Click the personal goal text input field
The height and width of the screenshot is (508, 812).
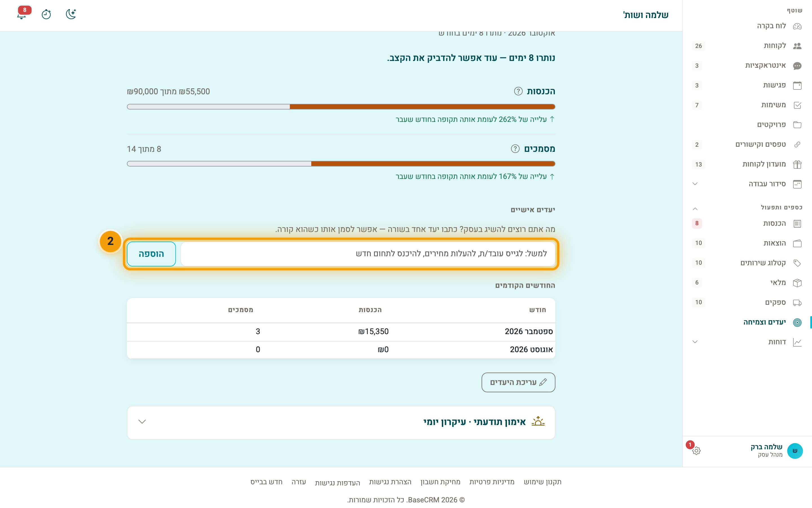tap(368, 254)
